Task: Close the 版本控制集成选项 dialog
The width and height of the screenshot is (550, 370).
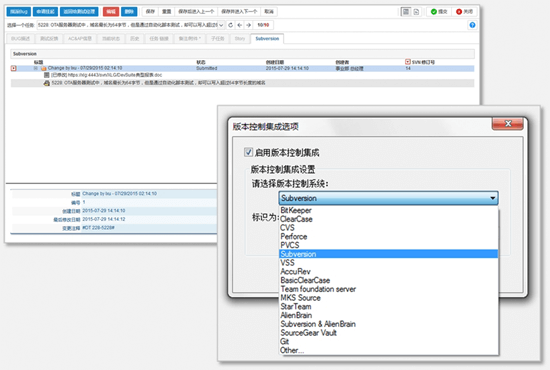Action: coord(508,123)
